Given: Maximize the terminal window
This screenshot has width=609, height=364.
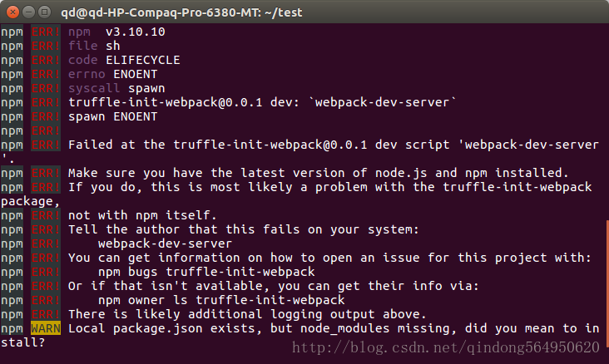Looking at the screenshot, I should pyautogui.click(x=45, y=12).
